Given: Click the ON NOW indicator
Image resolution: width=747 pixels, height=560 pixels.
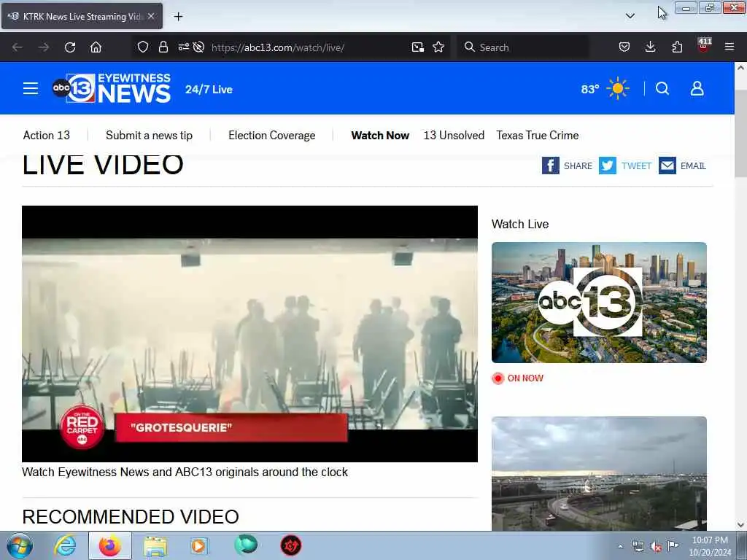Looking at the screenshot, I should 518,378.
